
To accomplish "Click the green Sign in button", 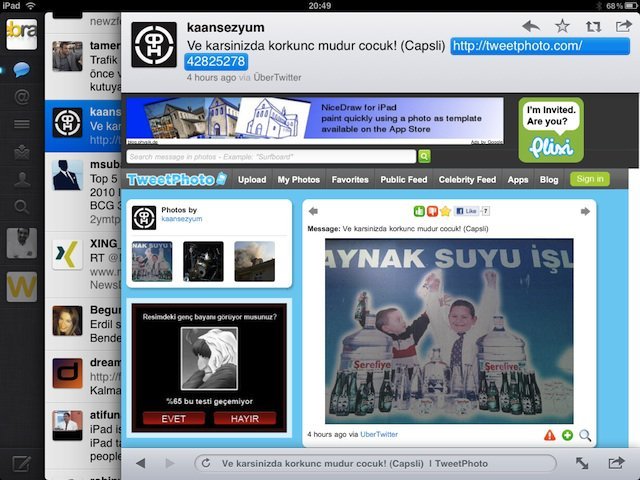I will pyautogui.click(x=589, y=179).
